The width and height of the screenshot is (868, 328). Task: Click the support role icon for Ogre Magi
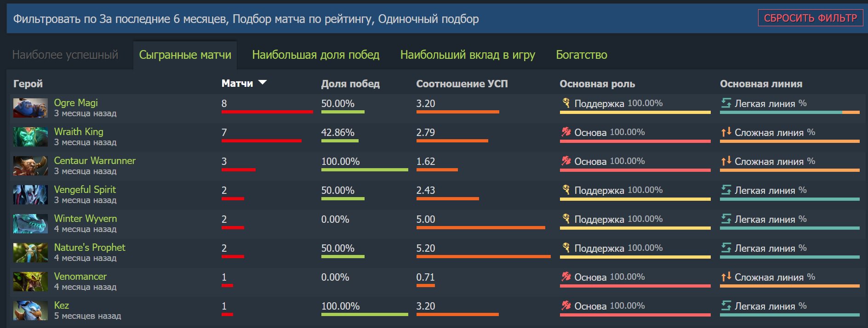[566, 103]
